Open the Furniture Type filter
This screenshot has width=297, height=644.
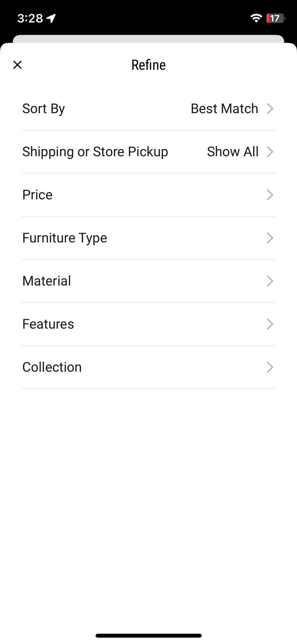pos(148,238)
